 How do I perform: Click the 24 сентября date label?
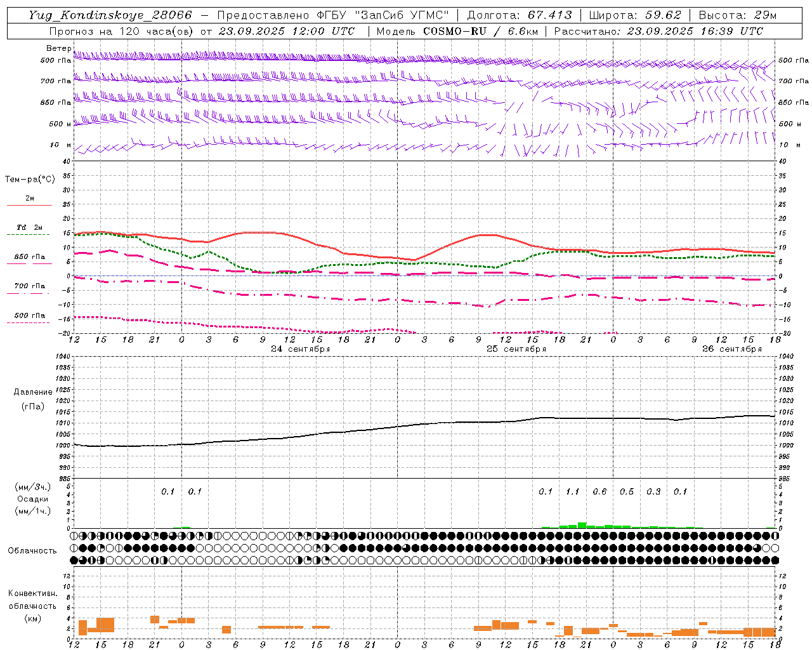coord(301,349)
